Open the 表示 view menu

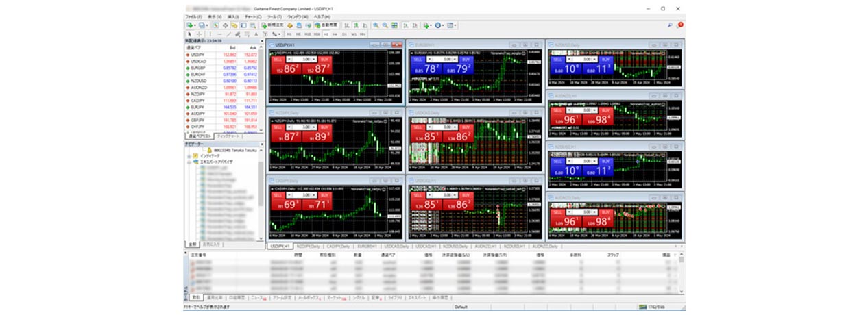click(214, 16)
